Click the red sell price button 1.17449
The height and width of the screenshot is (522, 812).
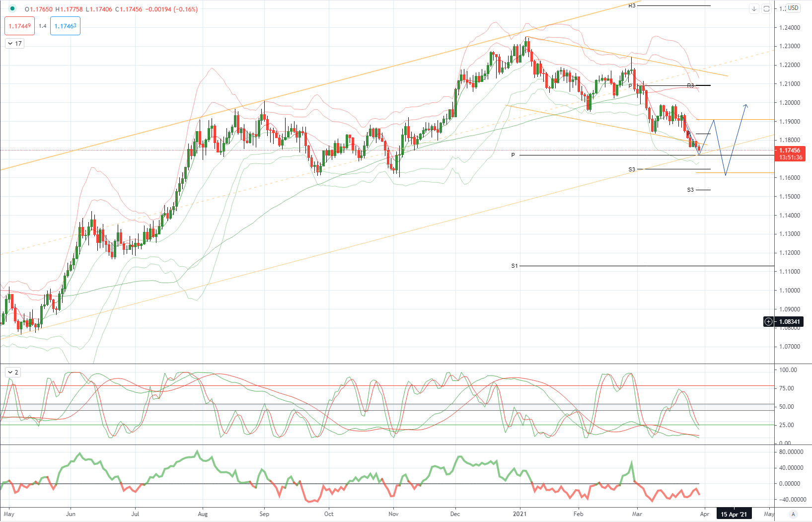(x=20, y=26)
